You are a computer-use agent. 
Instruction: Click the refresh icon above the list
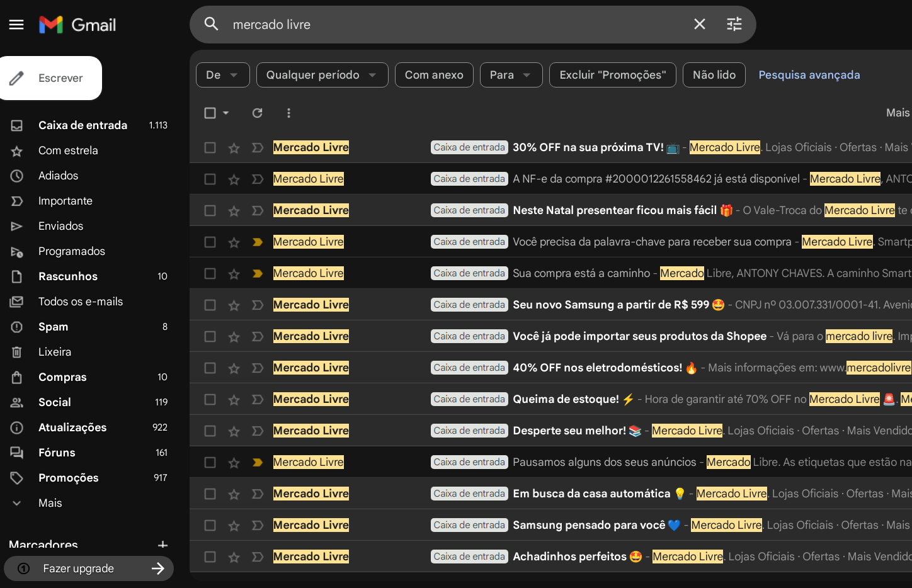257,113
